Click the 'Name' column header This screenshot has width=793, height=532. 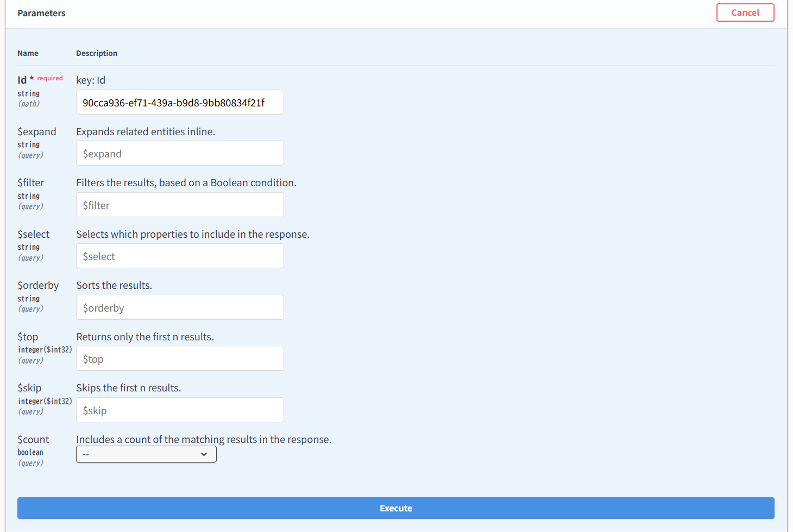pyautogui.click(x=28, y=53)
